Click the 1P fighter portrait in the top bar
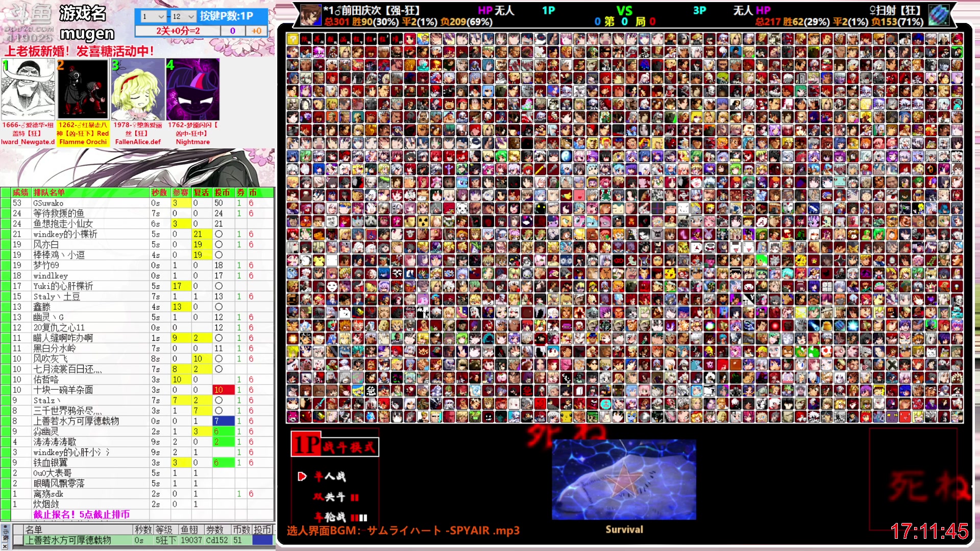Image resolution: width=980 pixels, height=551 pixels. 310,15
